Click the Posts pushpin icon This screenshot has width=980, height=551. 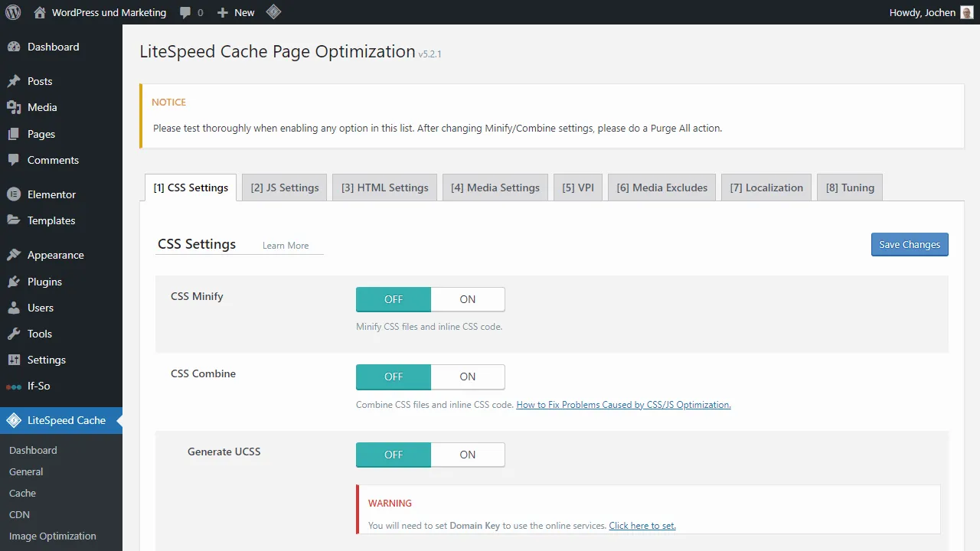click(14, 81)
